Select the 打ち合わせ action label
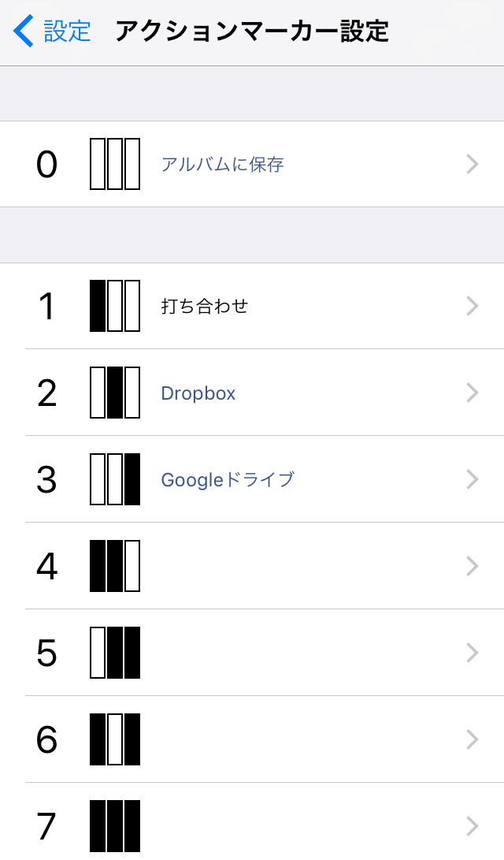 click(205, 307)
